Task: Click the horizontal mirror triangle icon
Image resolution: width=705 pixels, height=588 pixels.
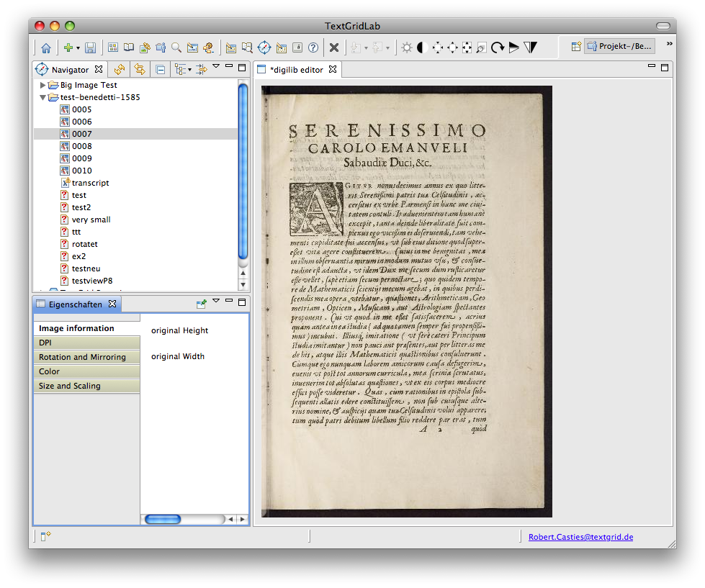Action: click(x=513, y=48)
